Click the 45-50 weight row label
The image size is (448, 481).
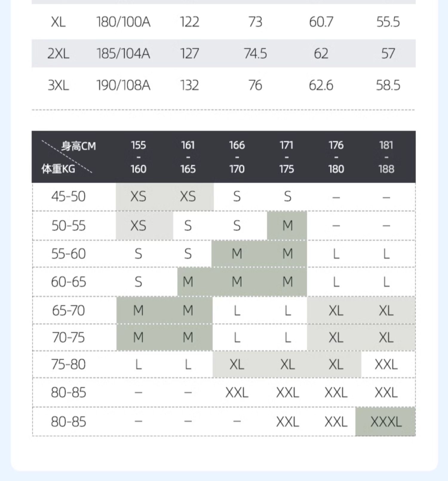[x=68, y=197]
